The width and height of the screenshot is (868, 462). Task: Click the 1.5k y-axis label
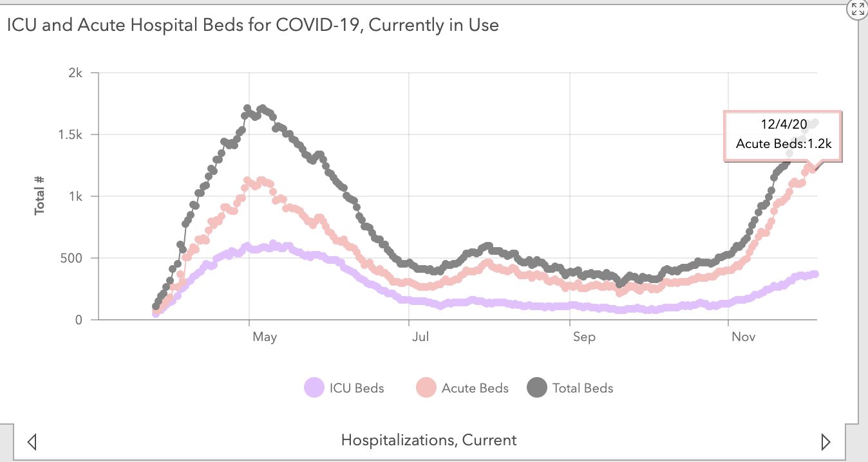click(70, 134)
